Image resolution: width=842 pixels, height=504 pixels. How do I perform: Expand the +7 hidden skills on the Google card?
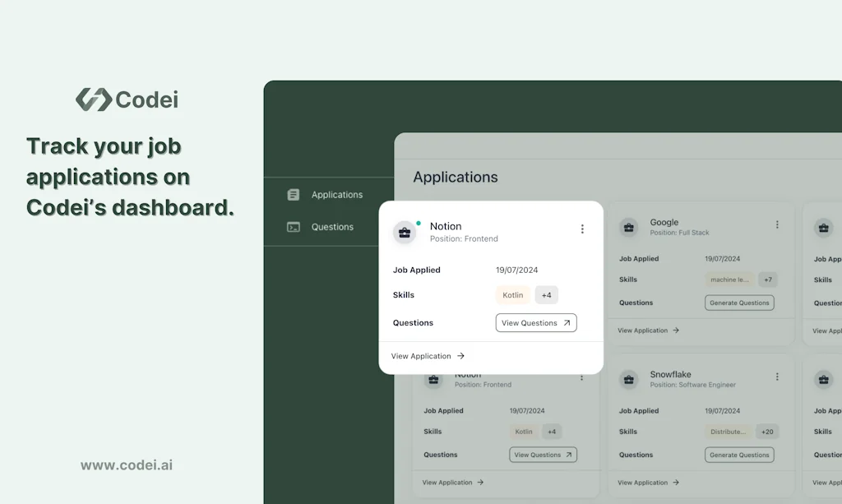[x=767, y=279]
